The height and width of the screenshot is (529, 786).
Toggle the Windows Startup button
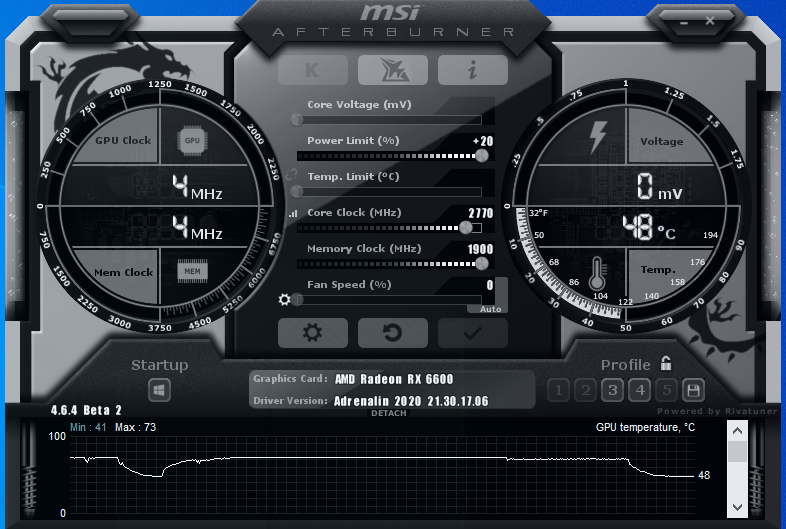159,390
